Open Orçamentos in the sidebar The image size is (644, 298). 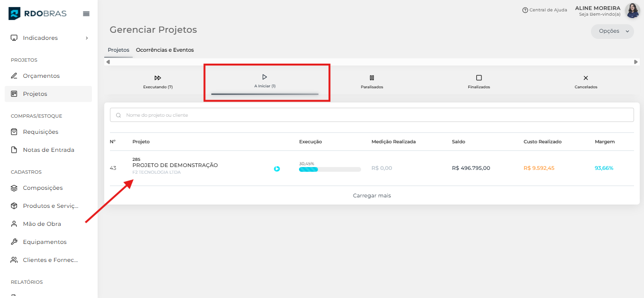coord(41,76)
